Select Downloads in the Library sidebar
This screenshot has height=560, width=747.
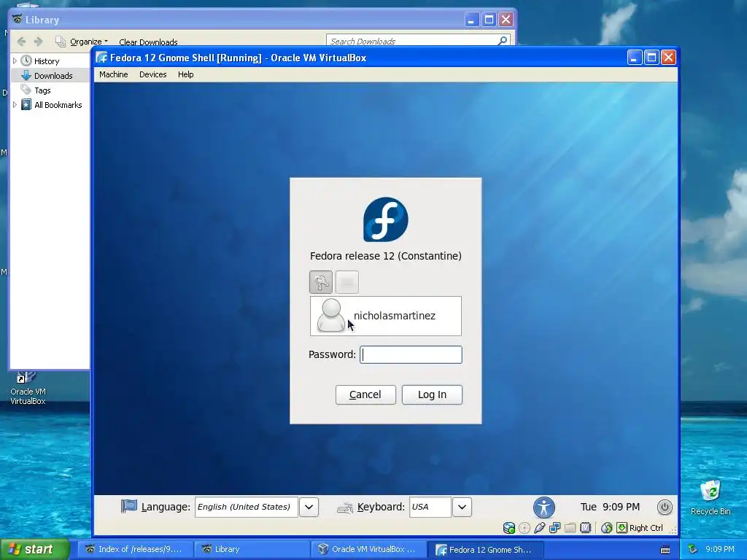point(53,76)
